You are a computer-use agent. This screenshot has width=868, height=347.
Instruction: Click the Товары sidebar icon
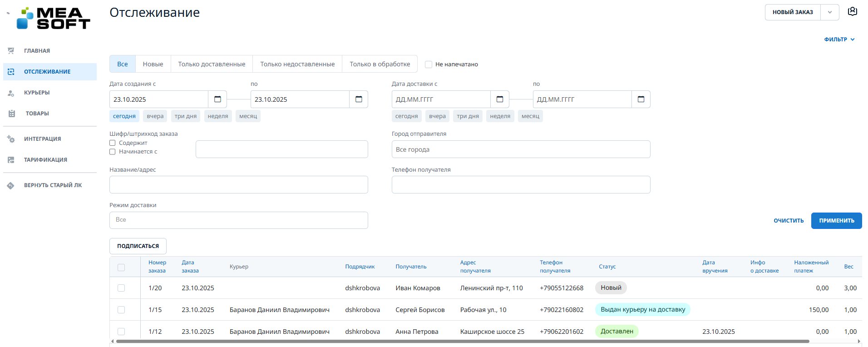[x=12, y=114]
